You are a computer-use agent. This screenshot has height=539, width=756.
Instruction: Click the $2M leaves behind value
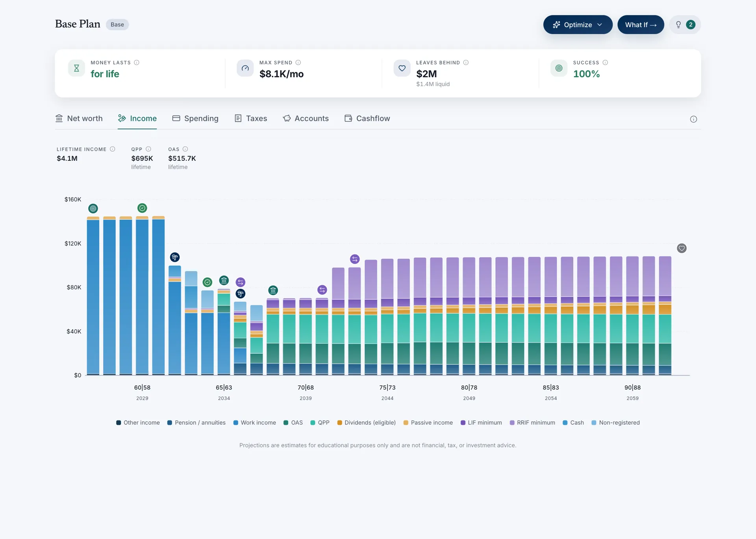(426, 74)
